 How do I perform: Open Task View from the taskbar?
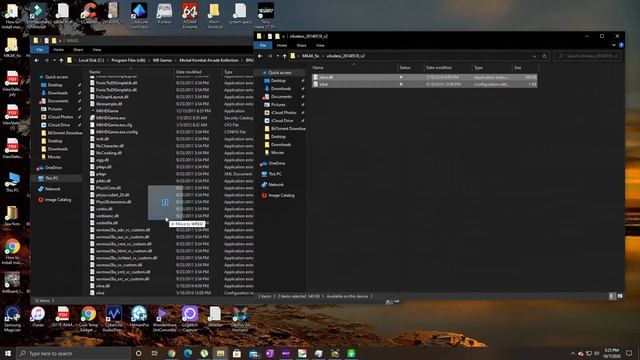[155, 353]
